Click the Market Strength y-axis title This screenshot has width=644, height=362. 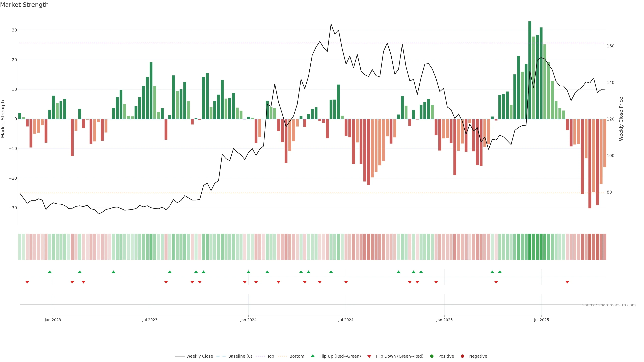(3, 119)
